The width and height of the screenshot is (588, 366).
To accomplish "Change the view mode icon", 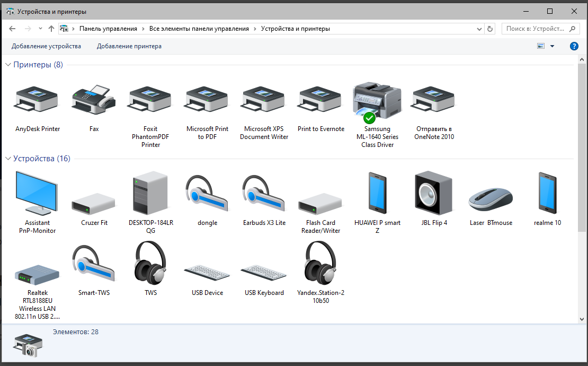I will click(x=541, y=46).
